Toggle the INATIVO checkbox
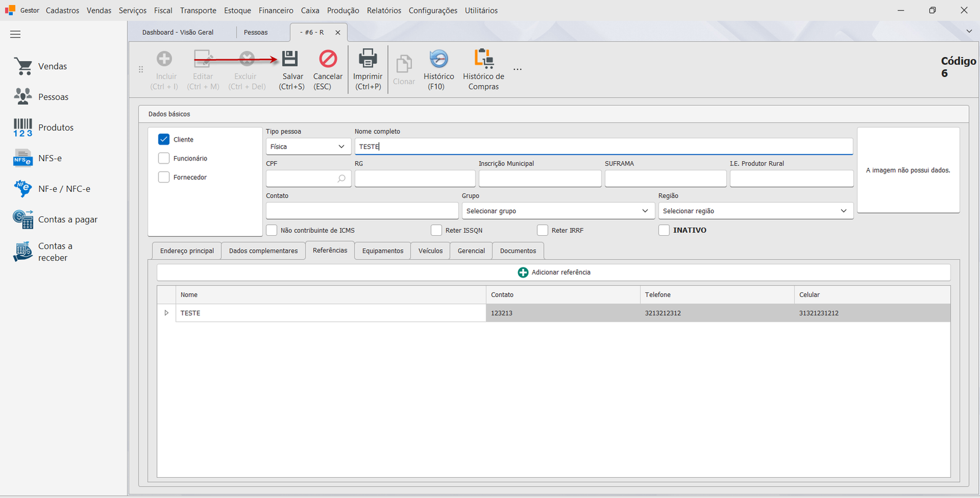This screenshot has height=498, width=980. click(664, 230)
